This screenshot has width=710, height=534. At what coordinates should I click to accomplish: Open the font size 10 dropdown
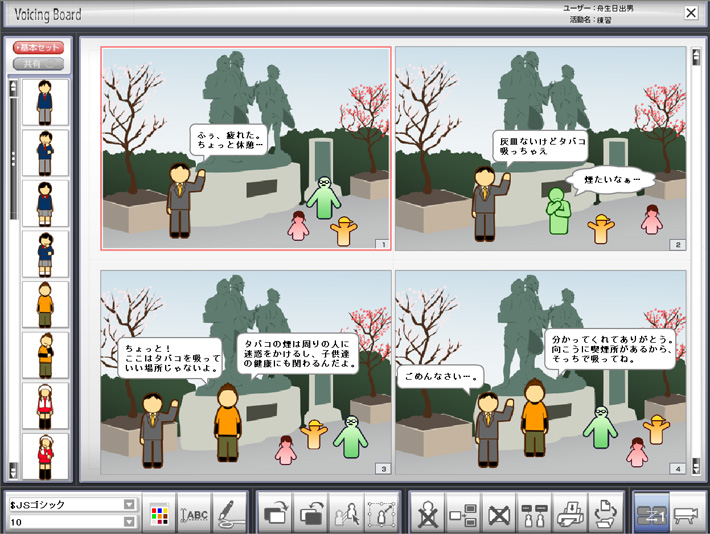coord(129,521)
